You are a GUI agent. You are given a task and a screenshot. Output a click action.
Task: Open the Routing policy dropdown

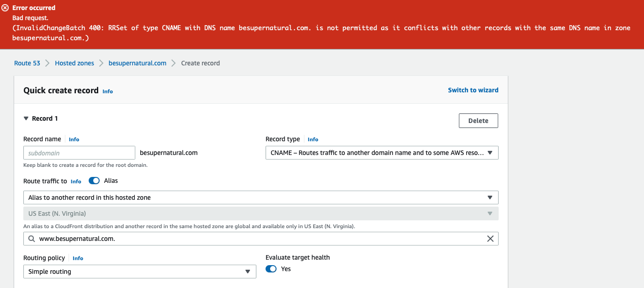140,272
